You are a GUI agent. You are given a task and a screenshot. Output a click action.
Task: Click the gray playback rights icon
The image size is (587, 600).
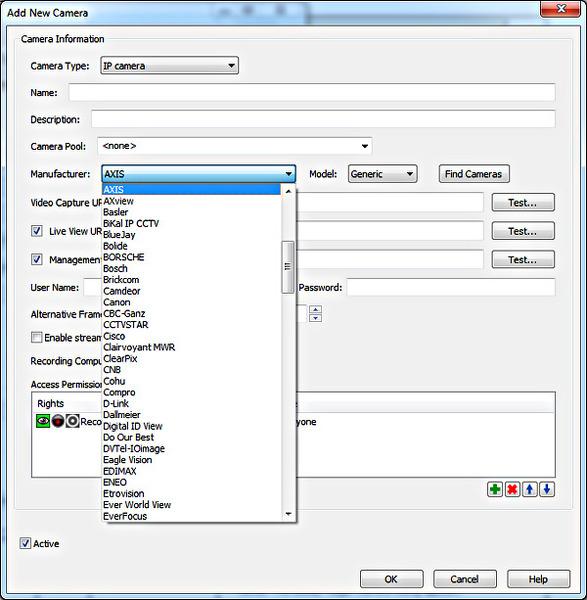(72, 421)
